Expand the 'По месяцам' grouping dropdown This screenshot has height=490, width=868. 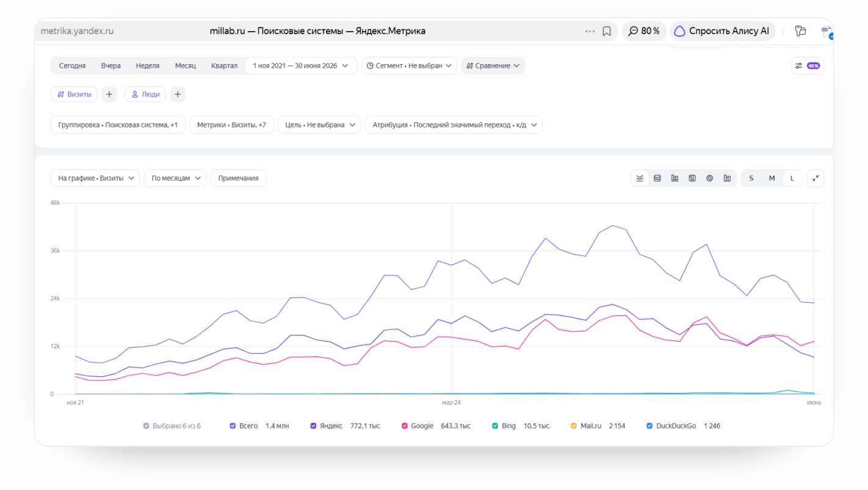click(x=175, y=178)
